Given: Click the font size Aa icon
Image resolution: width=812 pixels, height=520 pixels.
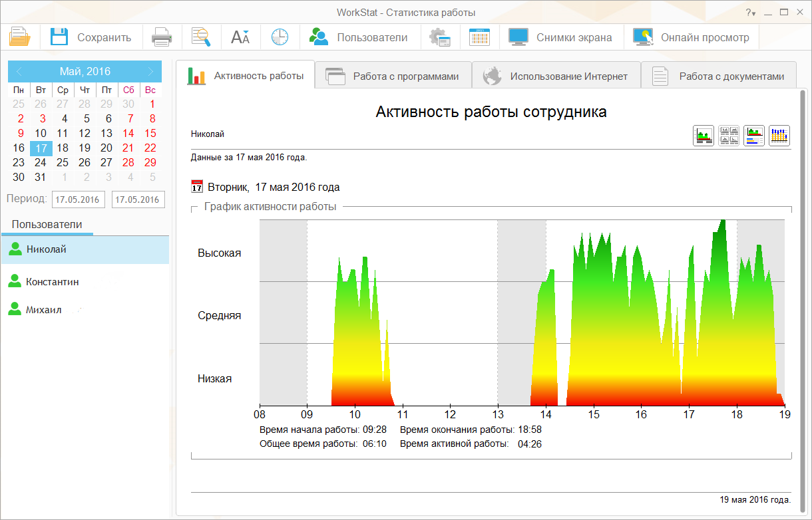Looking at the screenshot, I should click(x=240, y=37).
